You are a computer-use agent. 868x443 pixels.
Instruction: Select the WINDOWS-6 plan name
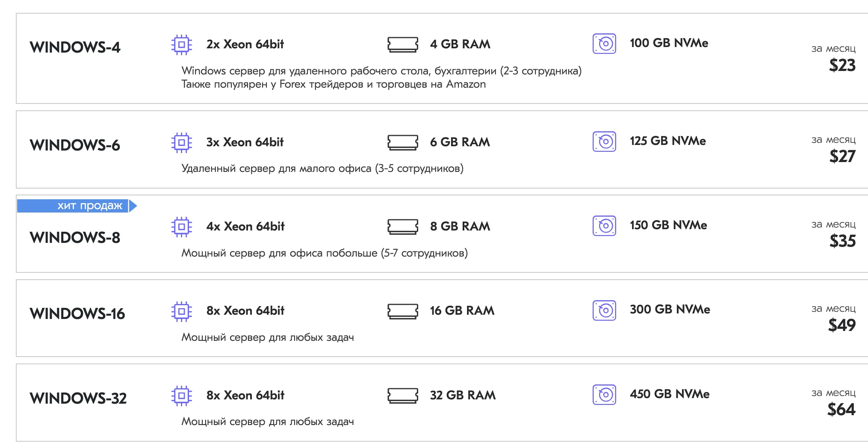75,145
